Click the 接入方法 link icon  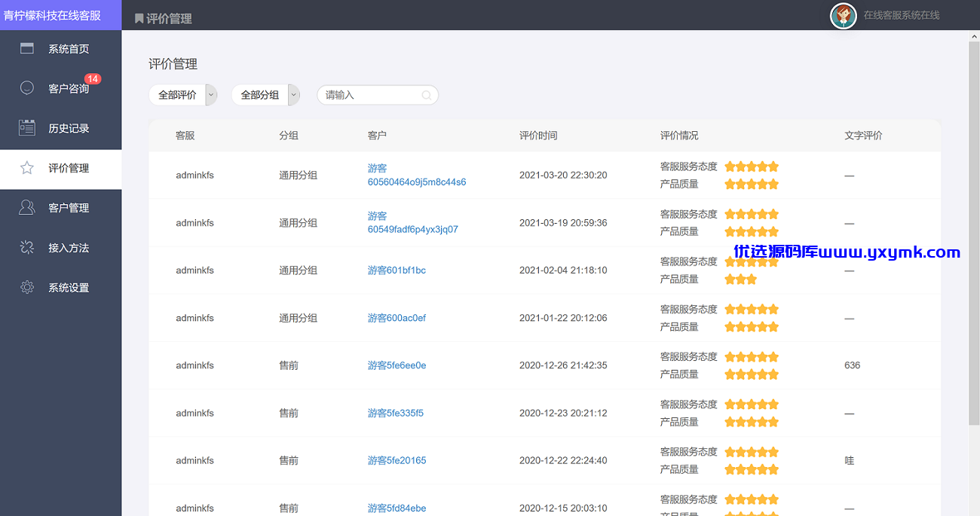pos(27,247)
